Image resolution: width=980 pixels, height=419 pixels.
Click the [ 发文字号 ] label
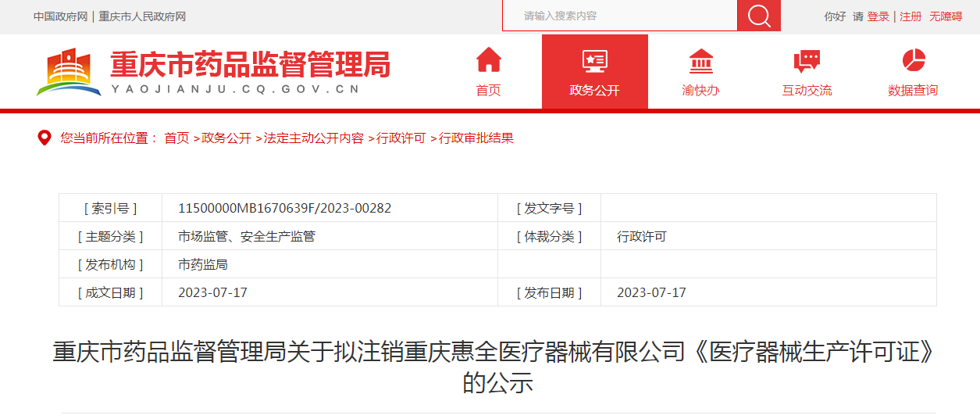pyautogui.click(x=549, y=208)
